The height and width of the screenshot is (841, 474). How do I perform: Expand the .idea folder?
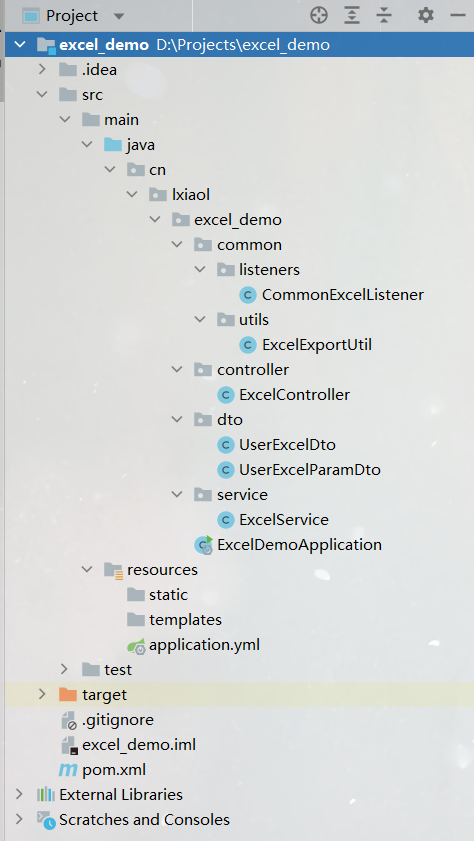click(x=42, y=70)
